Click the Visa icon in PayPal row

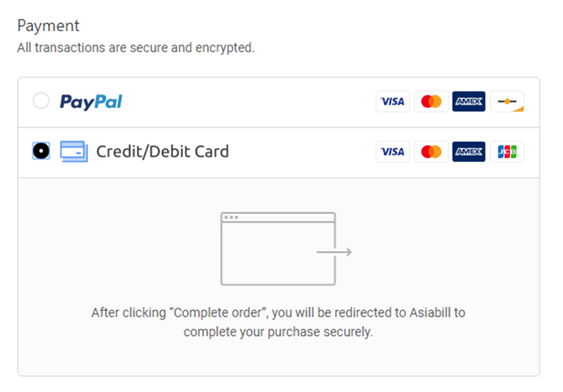(392, 102)
